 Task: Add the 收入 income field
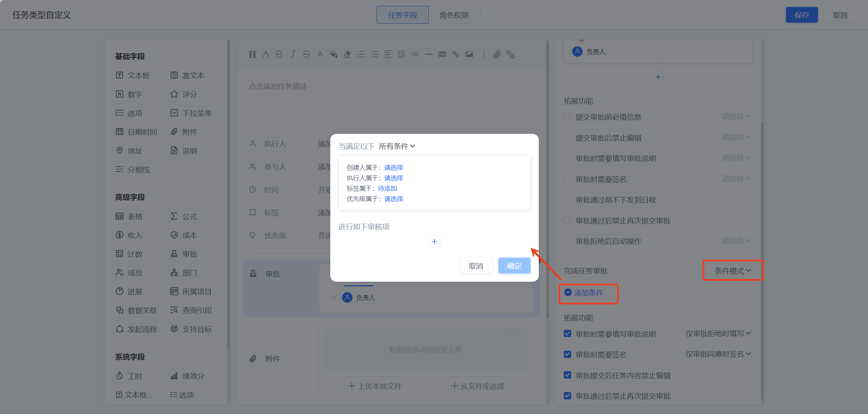point(129,235)
